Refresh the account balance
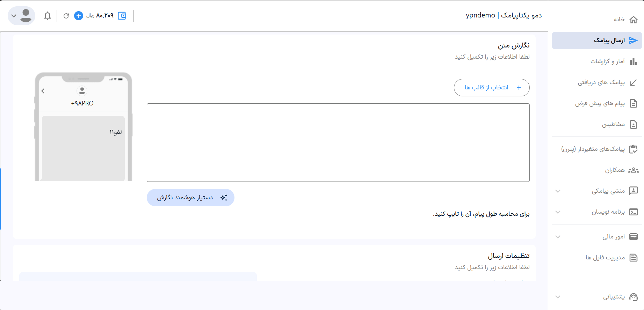This screenshot has height=310, width=644. point(66,16)
